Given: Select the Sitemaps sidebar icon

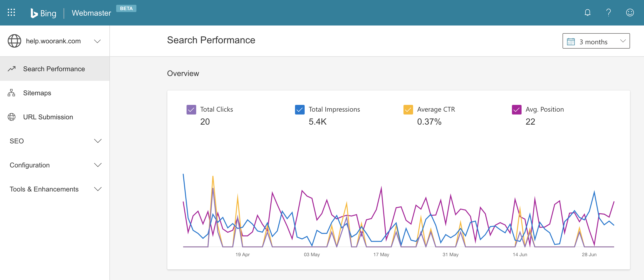Looking at the screenshot, I should [x=12, y=93].
